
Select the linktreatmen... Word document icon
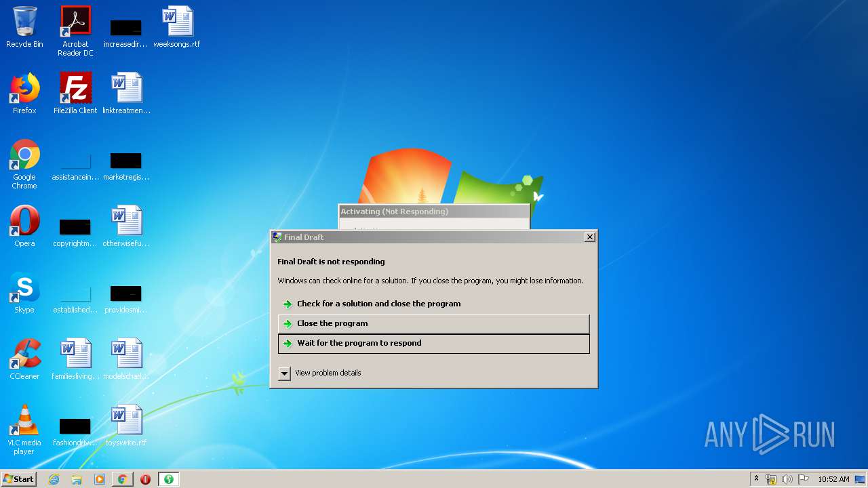pos(126,94)
